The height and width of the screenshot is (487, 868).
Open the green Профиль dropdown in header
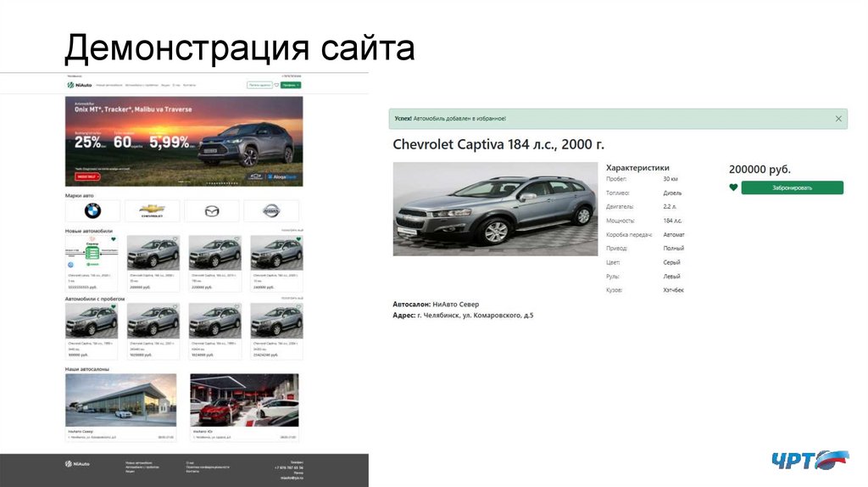291,86
